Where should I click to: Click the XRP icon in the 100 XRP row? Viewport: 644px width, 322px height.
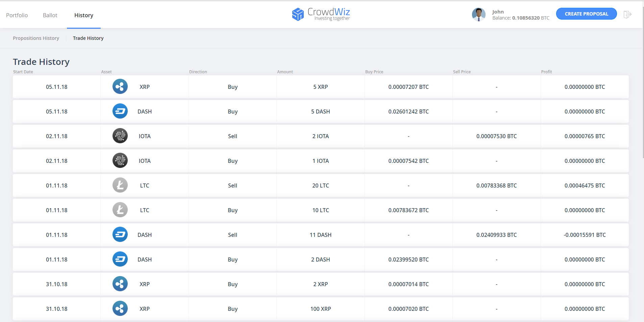click(x=120, y=308)
